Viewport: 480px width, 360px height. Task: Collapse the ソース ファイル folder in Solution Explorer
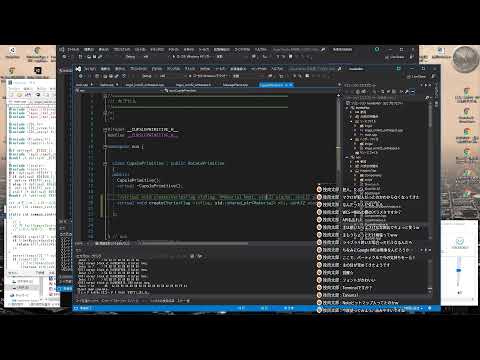tap(351, 121)
